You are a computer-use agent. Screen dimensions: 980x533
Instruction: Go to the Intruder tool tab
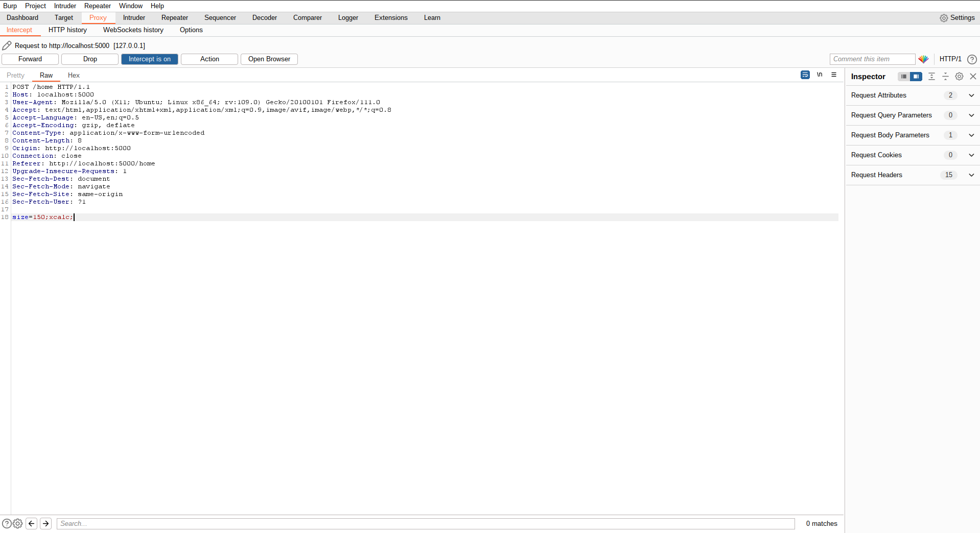click(134, 18)
